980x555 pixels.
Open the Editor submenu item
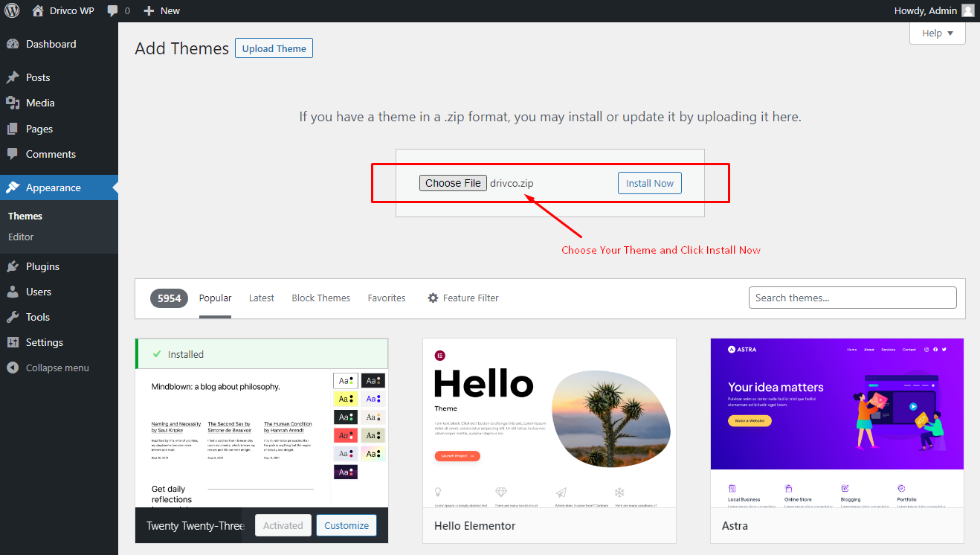click(x=21, y=237)
